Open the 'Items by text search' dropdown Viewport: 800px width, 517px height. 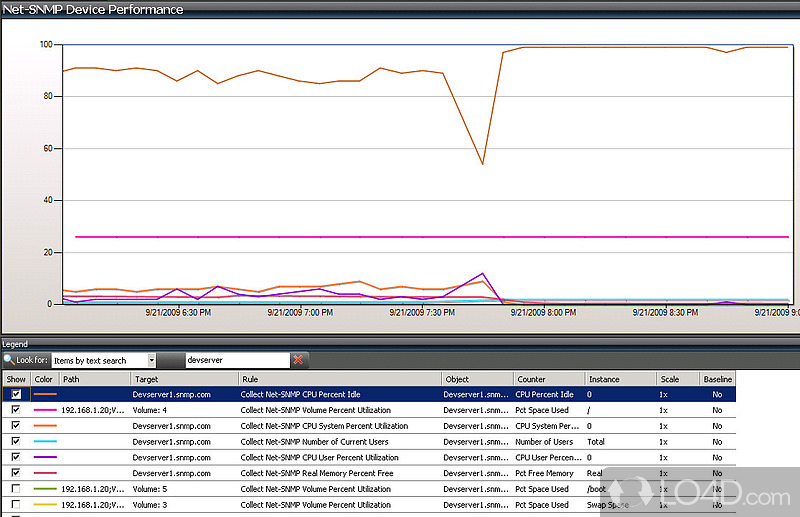[151, 360]
